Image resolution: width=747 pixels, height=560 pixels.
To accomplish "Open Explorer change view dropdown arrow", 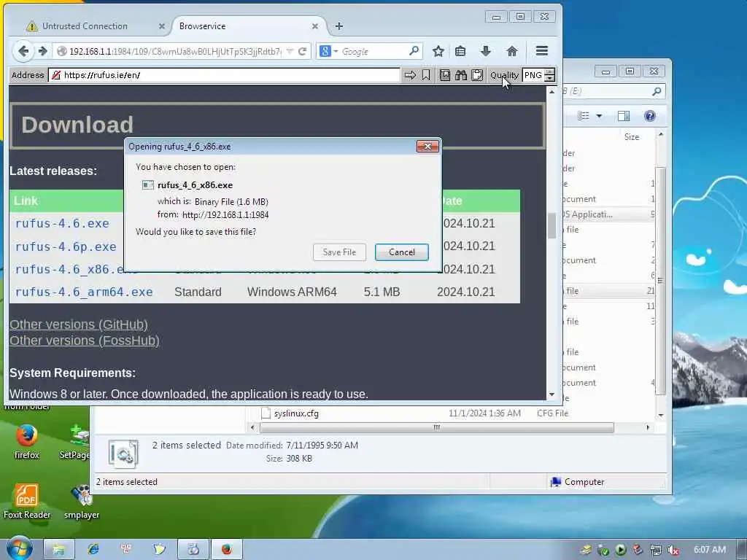I will coord(599,116).
